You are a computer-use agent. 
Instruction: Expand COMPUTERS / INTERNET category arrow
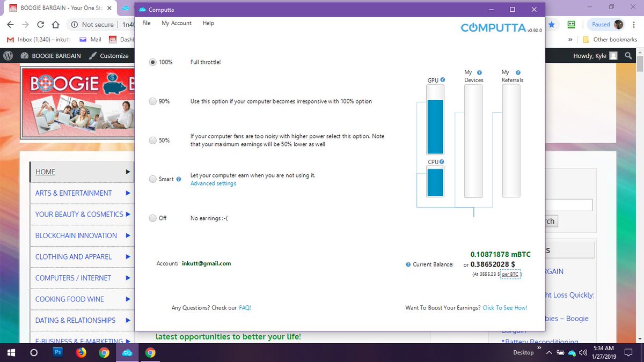(x=128, y=278)
